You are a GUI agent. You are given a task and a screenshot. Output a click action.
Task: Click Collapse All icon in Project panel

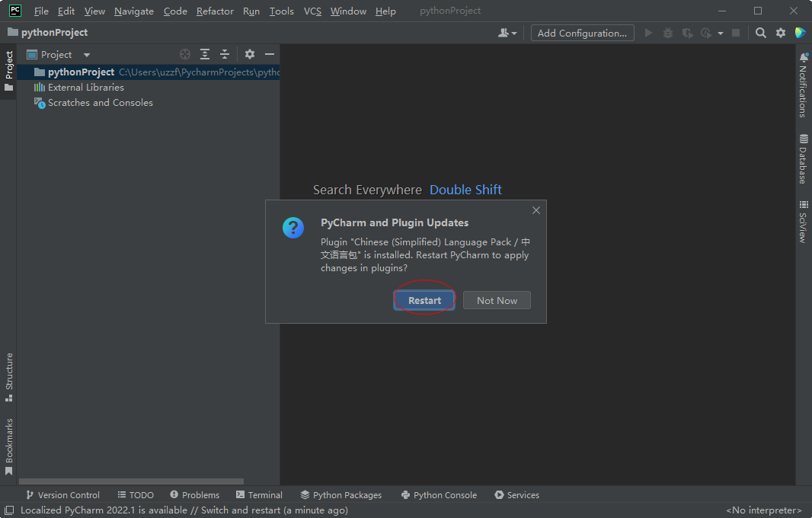click(225, 54)
